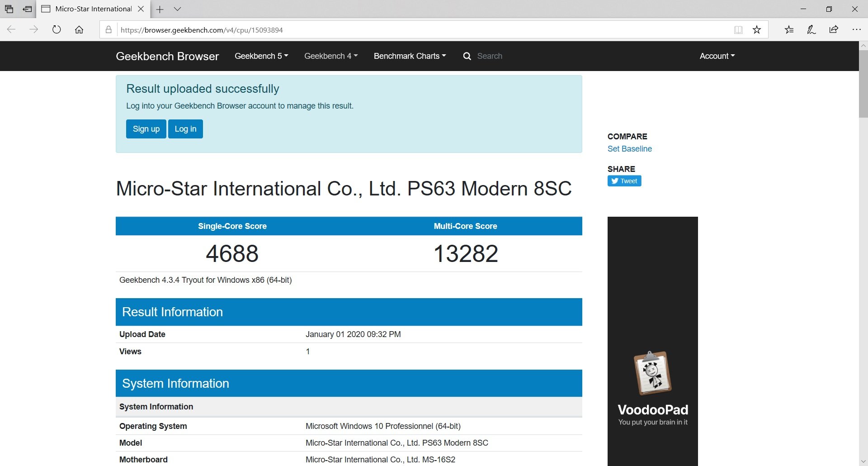Click into the Search field
Image resolution: width=868 pixels, height=466 pixels.
490,56
